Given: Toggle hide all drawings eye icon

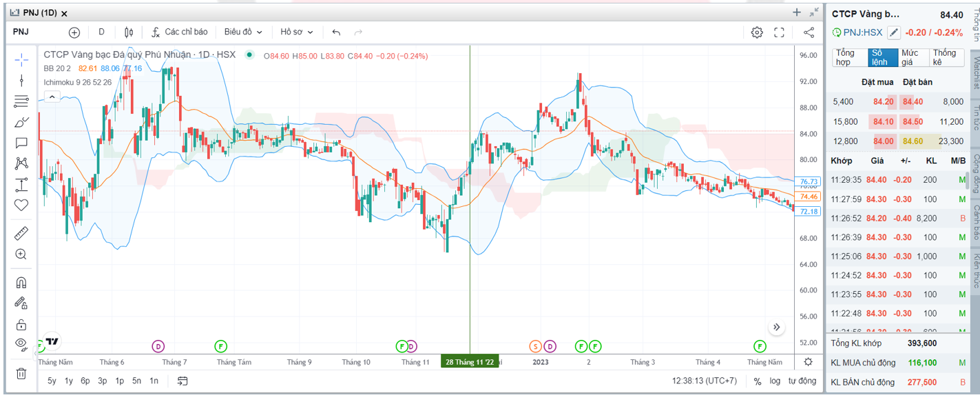Looking at the screenshot, I should [21, 345].
